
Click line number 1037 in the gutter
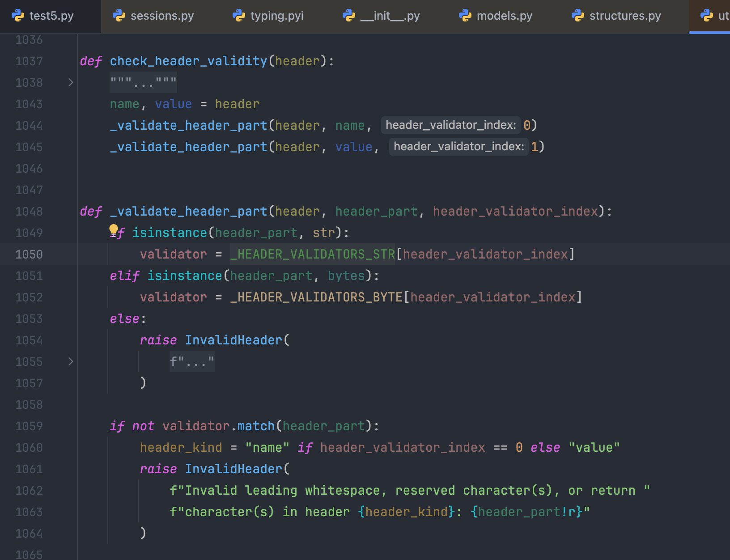click(x=29, y=61)
